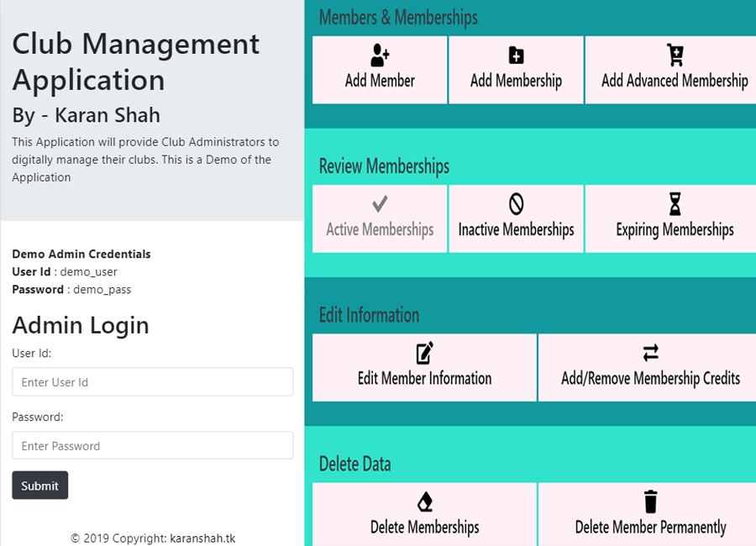The width and height of the screenshot is (756, 546).
Task: Click the Inactive Memberships ban icon
Action: (516, 202)
